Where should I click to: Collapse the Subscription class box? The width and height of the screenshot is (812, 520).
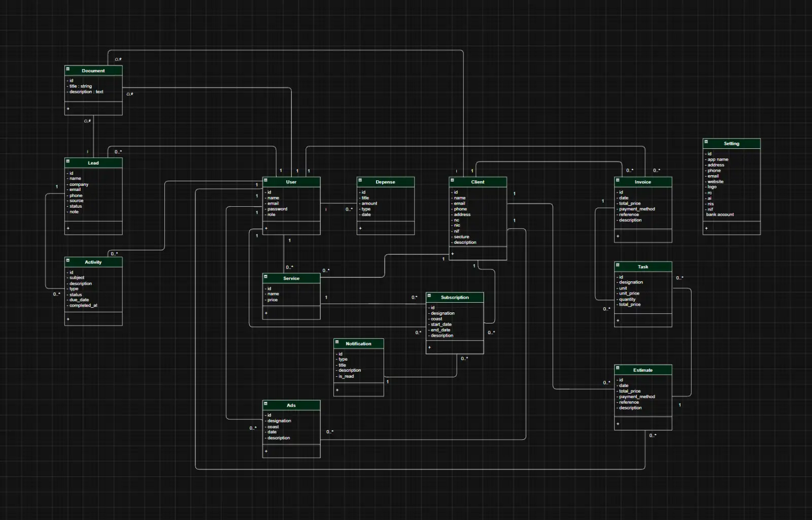tap(429, 295)
